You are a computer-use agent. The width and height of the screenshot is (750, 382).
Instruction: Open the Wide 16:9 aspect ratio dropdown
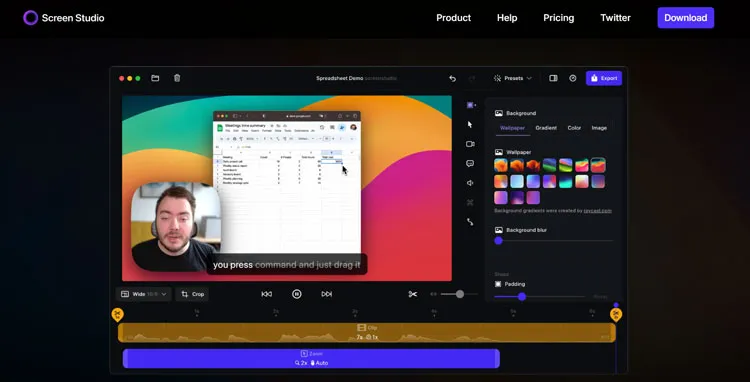(x=143, y=294)
